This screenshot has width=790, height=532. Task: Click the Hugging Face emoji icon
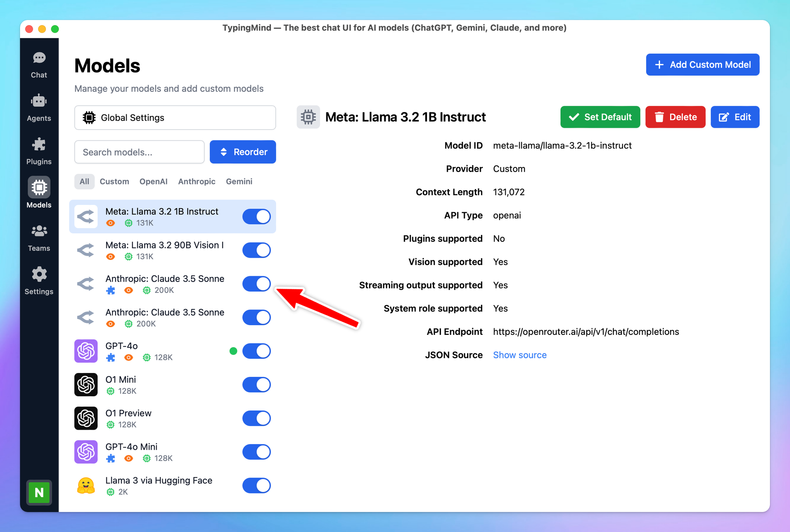coord(86,485)
